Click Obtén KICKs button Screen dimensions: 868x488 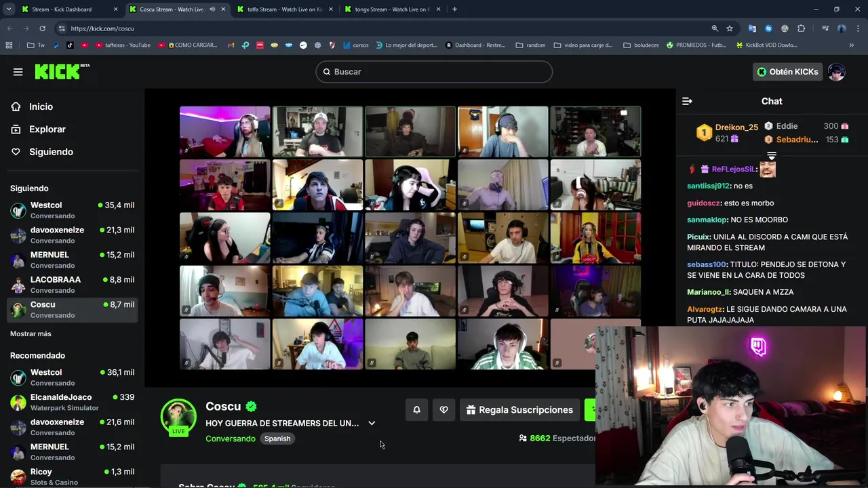pos(787,72)
